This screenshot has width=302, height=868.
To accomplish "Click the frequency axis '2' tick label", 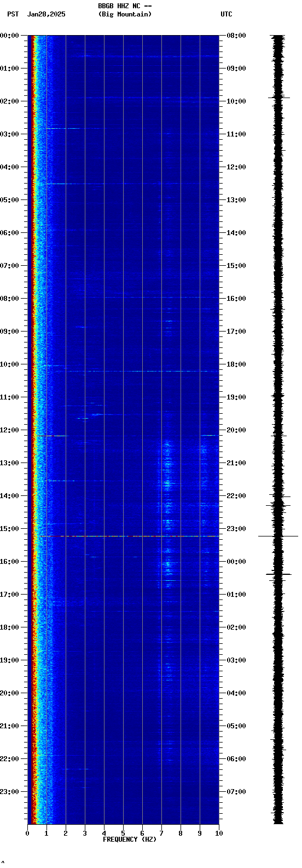I will tap(66, 833).
